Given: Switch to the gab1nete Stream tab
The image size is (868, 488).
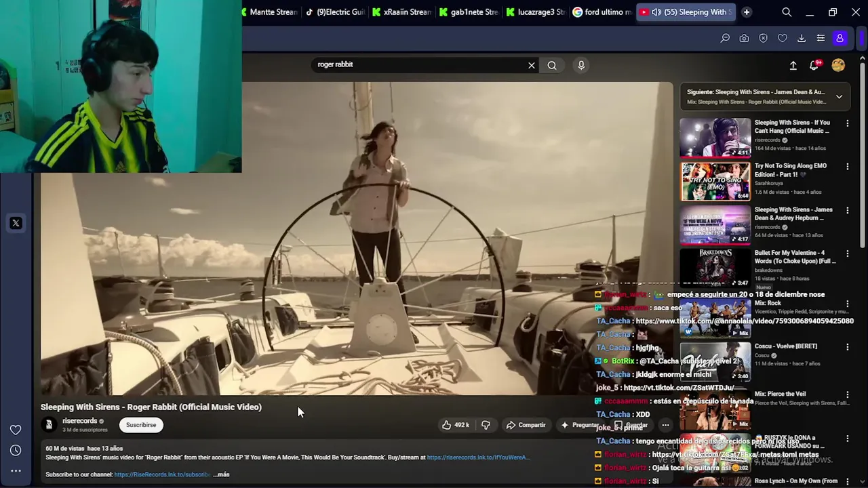Looking at the screenshot, I should tap(469, 12).
